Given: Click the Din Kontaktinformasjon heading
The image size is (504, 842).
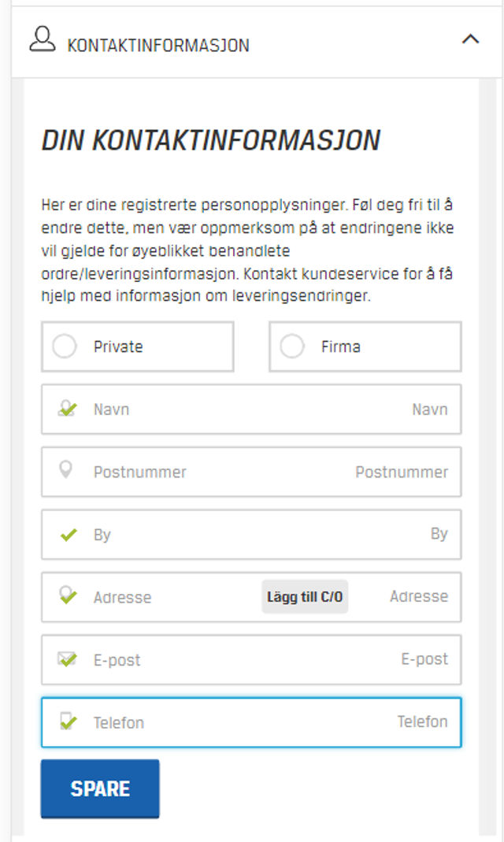Looking at the screenshot, I should (211, 140).
